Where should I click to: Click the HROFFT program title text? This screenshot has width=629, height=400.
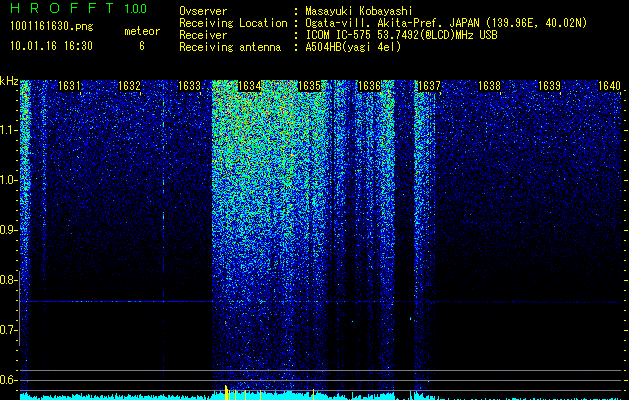pyautogui.click(x=62, y=8)
